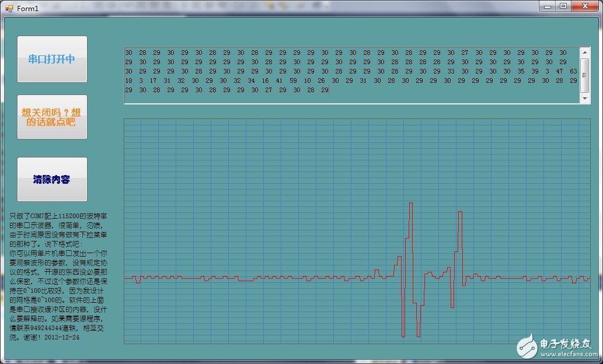Open the Form1 window icon menu
The height and width of the screenshot is (364, 603).
[8, 8]
